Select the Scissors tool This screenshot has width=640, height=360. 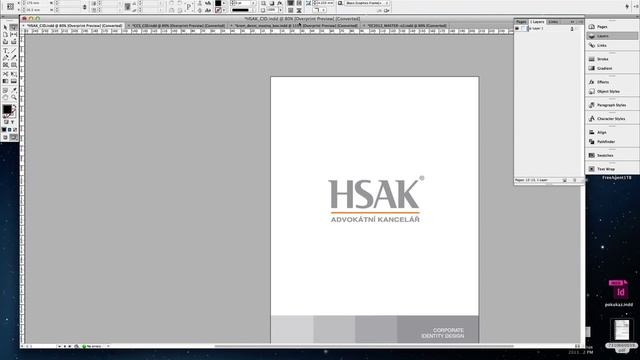[5, 74]
